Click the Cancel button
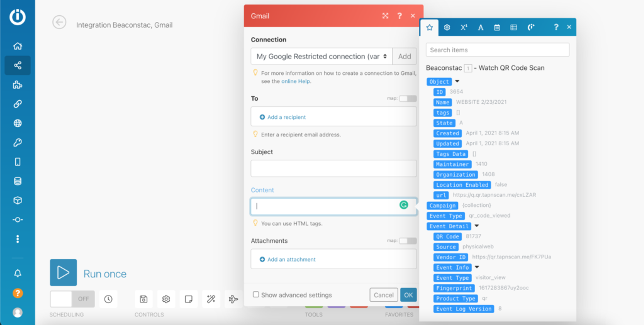 tap(384, 295)
